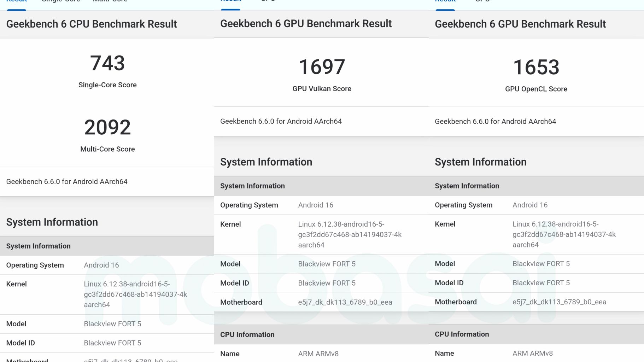Select the 1697 GPU Vulkan score
Image resolution: width=644 pixels, height=362 pixels.
click(x=322, y=67)
